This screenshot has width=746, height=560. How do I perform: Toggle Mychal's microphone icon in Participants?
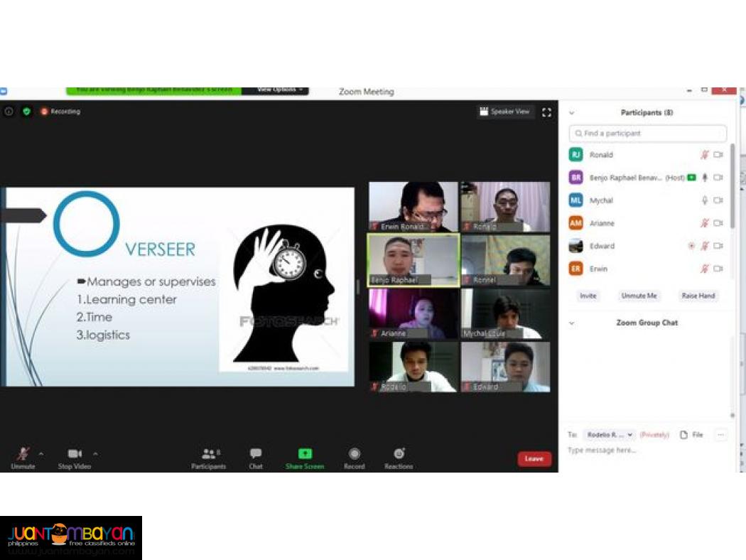click(x=704, y=200)
